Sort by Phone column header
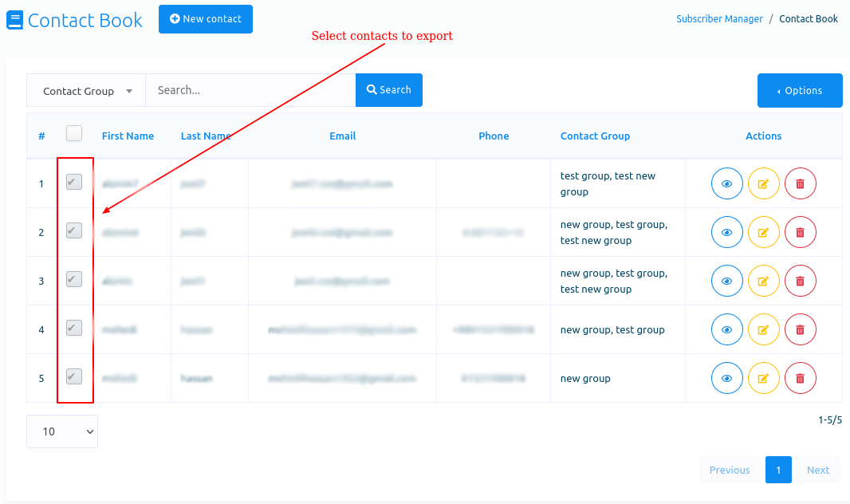The image size is (850, 504). (x=494, y=136)
